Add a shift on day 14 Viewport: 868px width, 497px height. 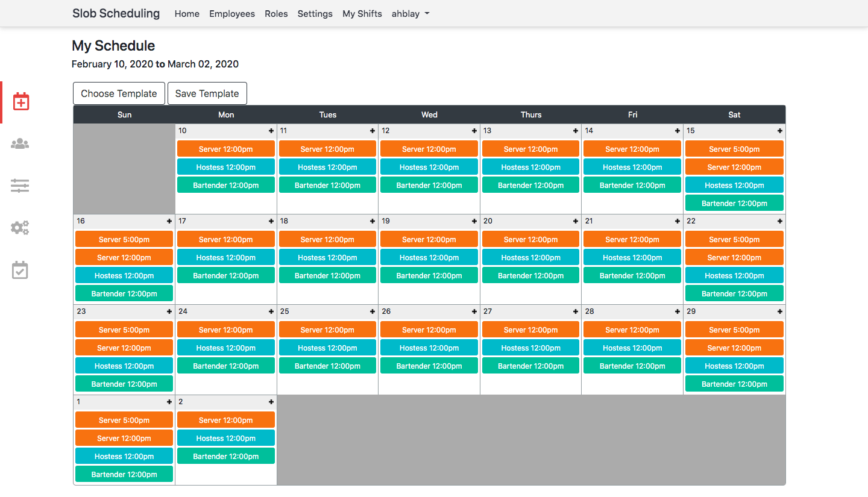678,131
